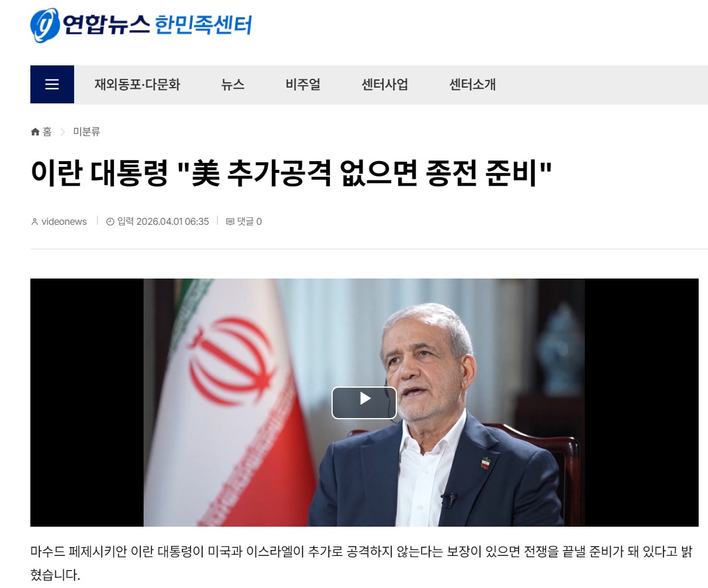
Task: Click the breadcrumb chevron separator
Action: (62, 132)
